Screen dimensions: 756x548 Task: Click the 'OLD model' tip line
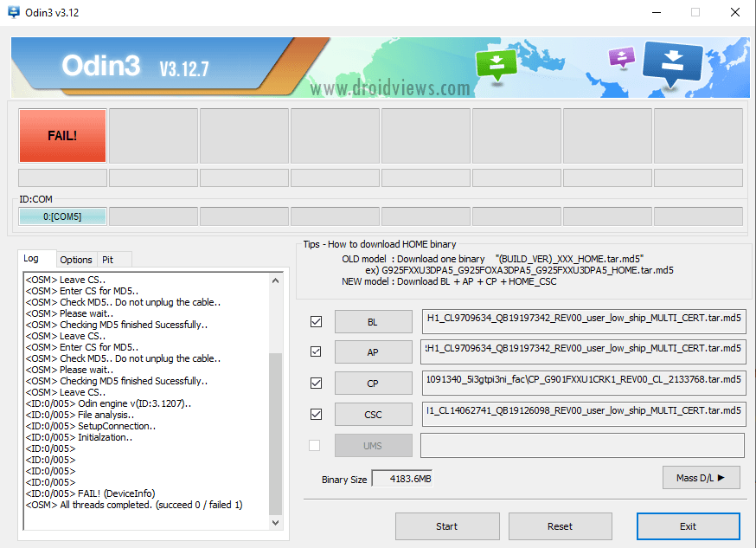coord(493,259)
